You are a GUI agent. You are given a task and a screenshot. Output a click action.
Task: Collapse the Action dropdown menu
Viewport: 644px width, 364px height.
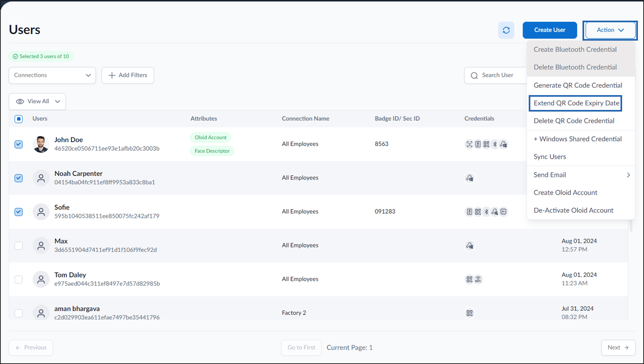[610, 30]
